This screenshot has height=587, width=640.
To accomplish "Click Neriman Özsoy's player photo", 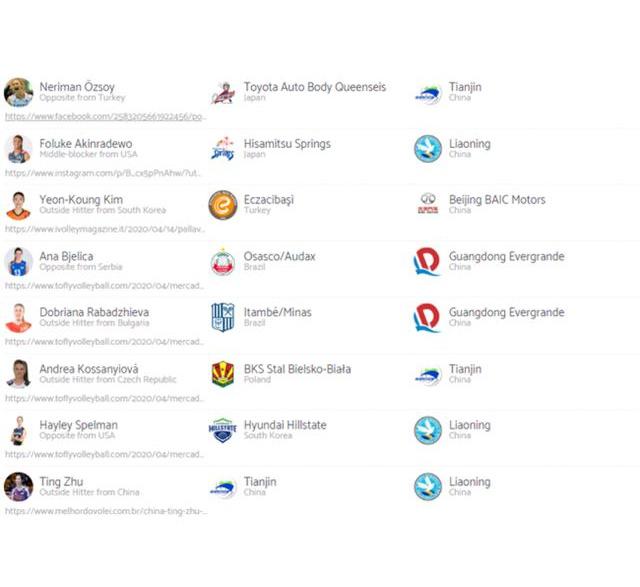I will click(18, 93).
